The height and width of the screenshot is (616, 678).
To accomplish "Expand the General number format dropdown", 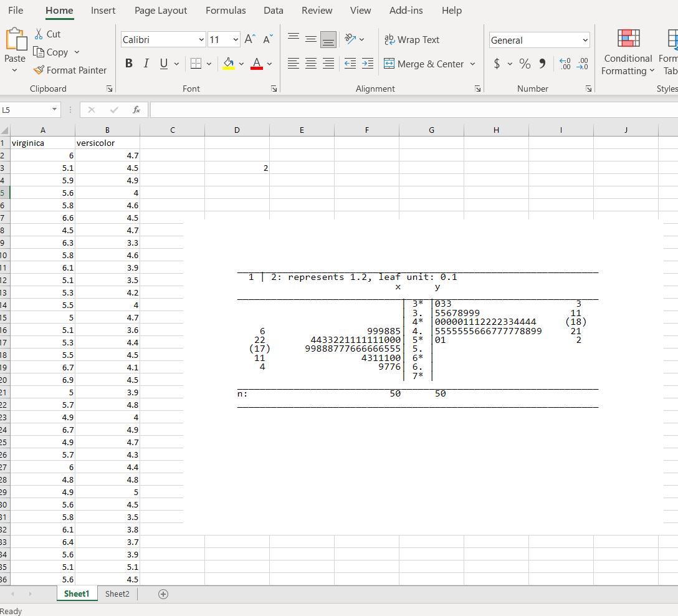I will (585, 41).
